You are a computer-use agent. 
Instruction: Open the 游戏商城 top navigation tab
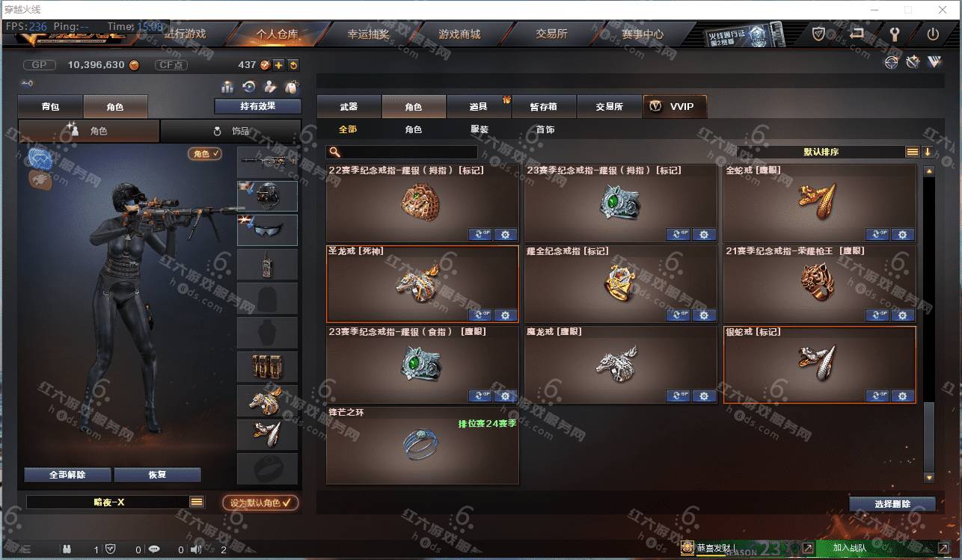tap(459, 34)
